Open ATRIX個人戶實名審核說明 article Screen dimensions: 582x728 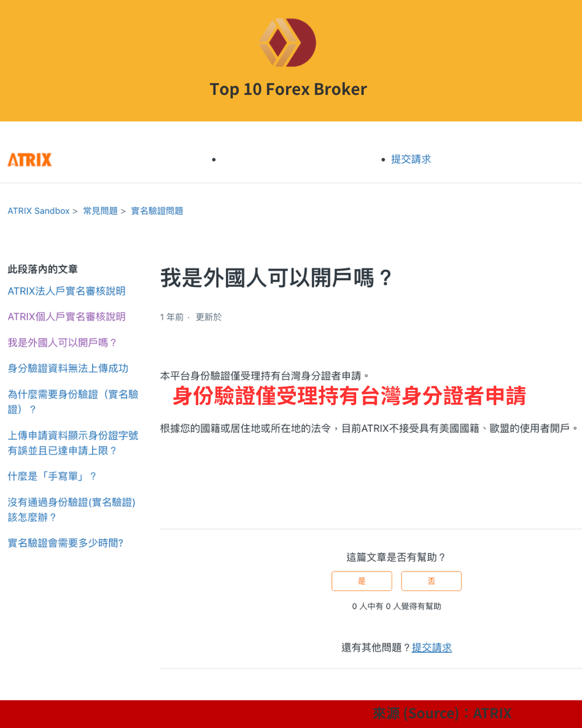[66, 317]
